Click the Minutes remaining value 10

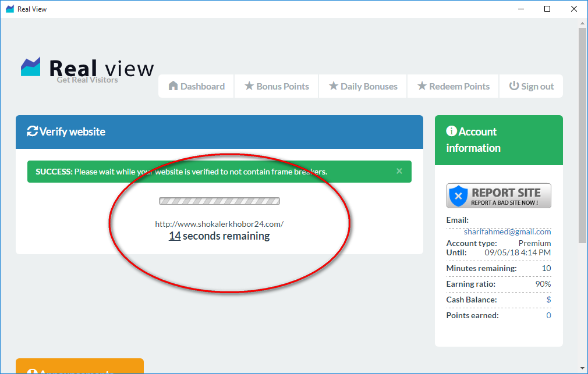point(547,268)
